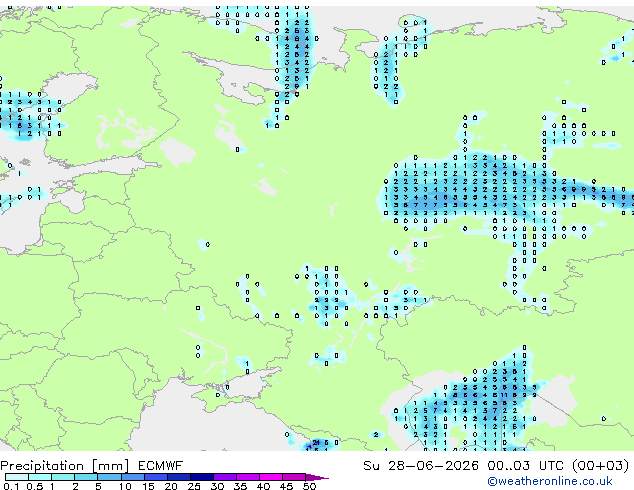Click the '[mm]' unit label
634x490 pixels.
pos(110,466)
